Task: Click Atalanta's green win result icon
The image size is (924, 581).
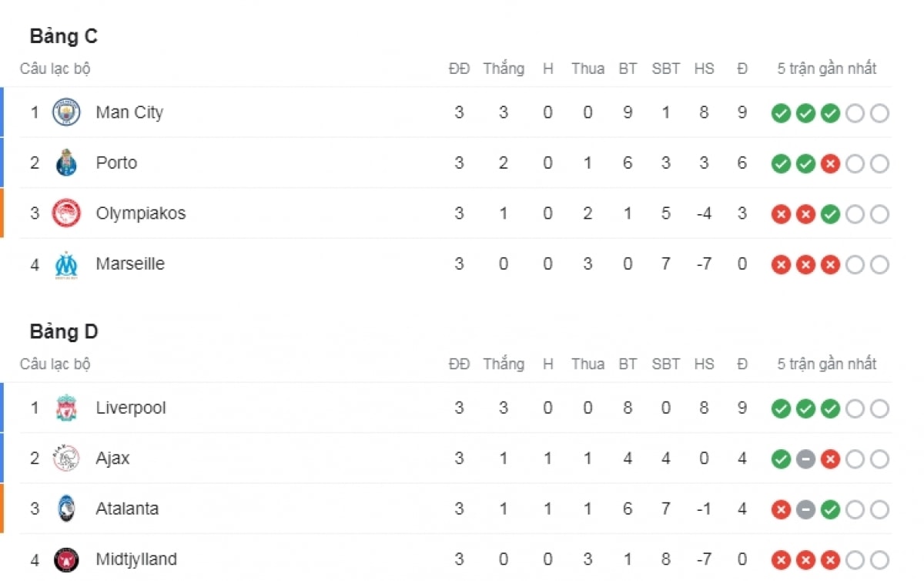Action: (x=830, y=510)
